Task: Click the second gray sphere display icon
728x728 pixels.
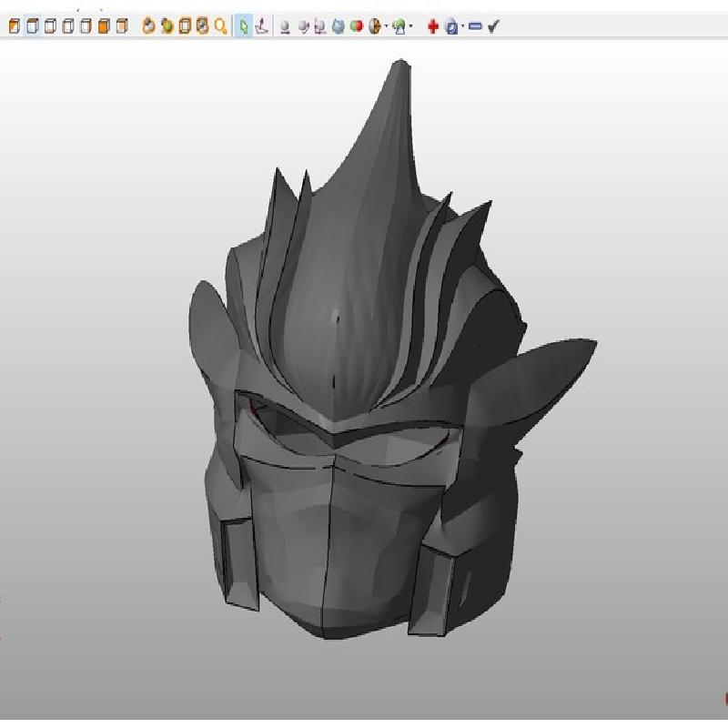Action: tap(303, 27)
